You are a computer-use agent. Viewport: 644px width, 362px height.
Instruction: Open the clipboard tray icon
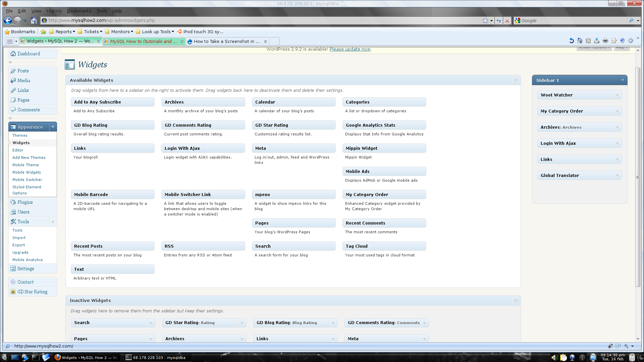[x=563, y=358]
